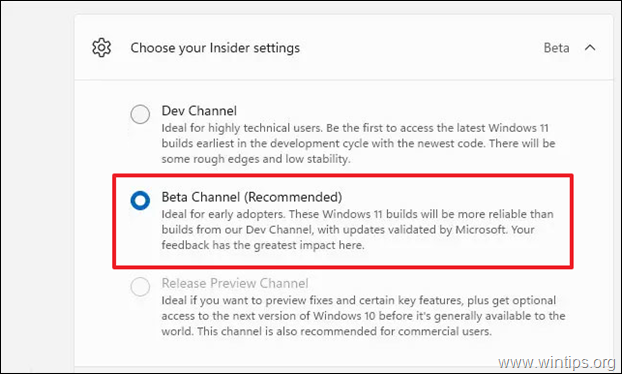Click the 'Beta' current value label
This screenshot has width=622, height=374.
pyautogui.click(x=556, y=48)
